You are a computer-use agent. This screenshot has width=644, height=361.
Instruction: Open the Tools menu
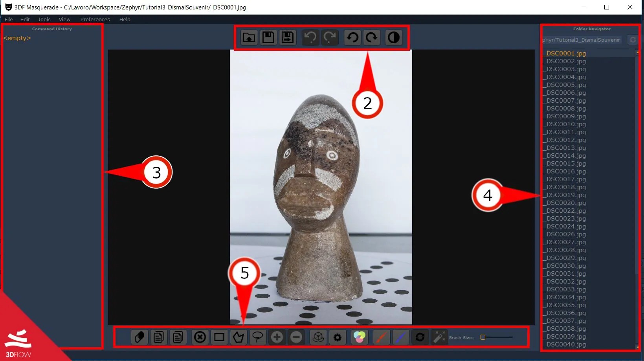pos(44,19)
